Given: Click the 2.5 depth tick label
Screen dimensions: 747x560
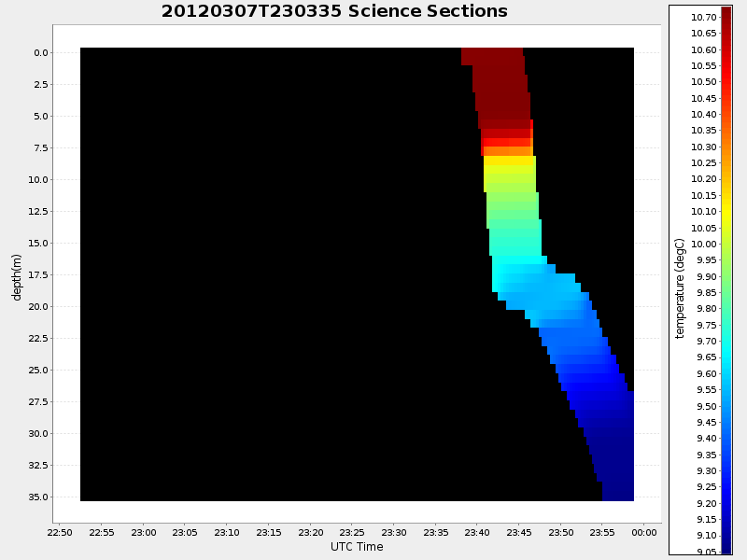Looking at the screenshot, I should (x=41, y=85).
